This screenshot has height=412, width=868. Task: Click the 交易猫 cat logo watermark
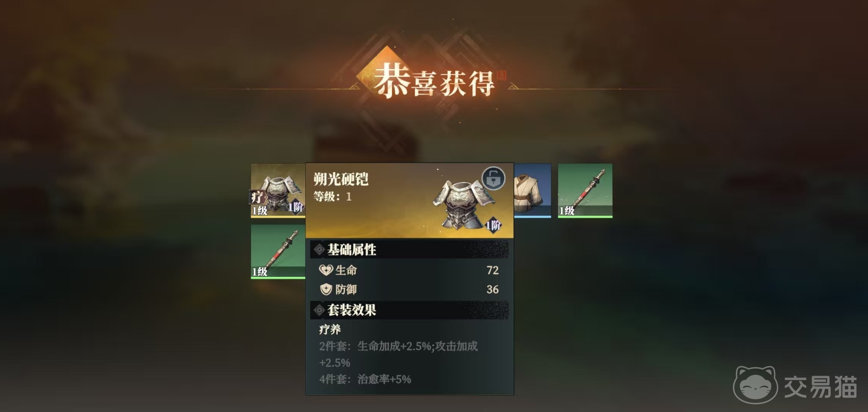(756, 386)
